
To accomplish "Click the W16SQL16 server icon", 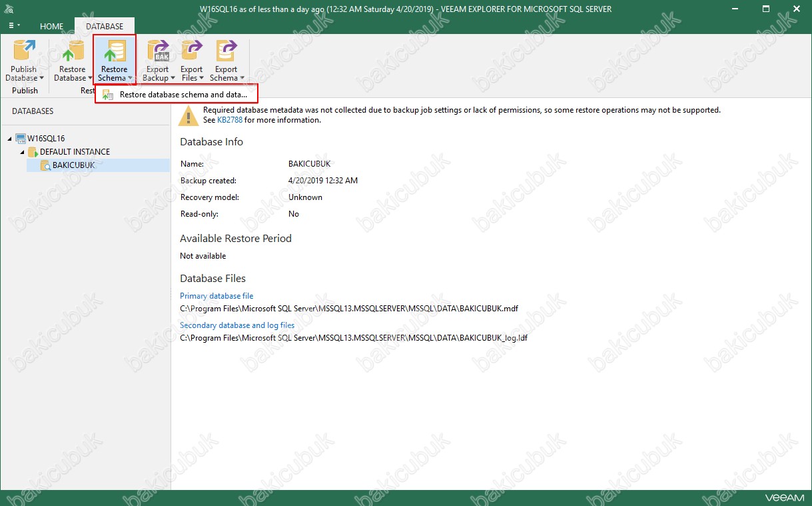I will pos(20,139).
